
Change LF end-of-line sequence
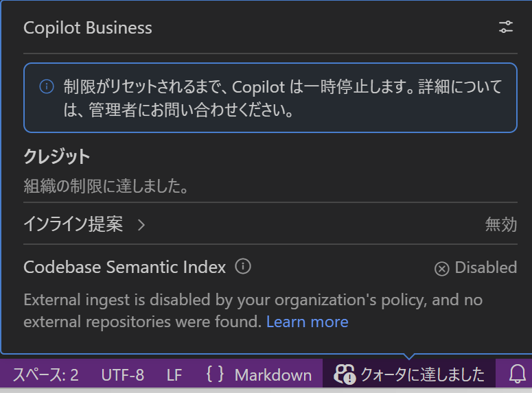click(174, 375)
